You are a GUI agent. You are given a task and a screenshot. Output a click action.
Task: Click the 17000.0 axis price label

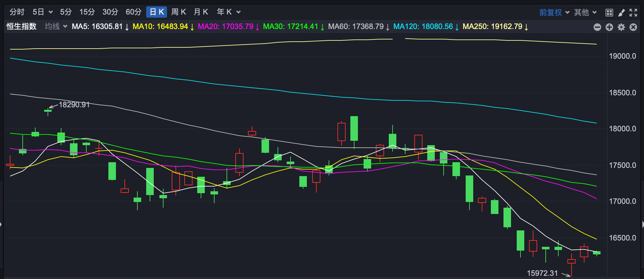pos(623,201)
